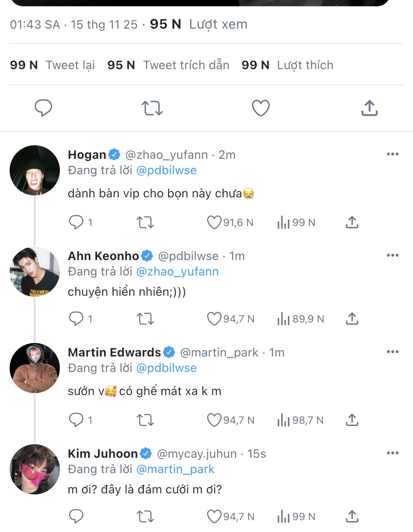Open Hogan's profile picture
Viewport: 413px width, 532px height.
(x=35, y=170)
